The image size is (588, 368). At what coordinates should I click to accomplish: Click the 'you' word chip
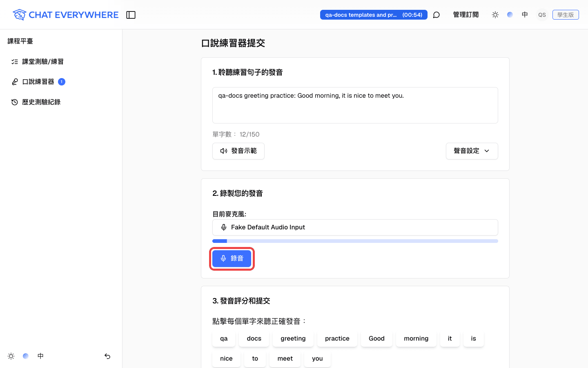pyautogui.click(x=317, y=359)
